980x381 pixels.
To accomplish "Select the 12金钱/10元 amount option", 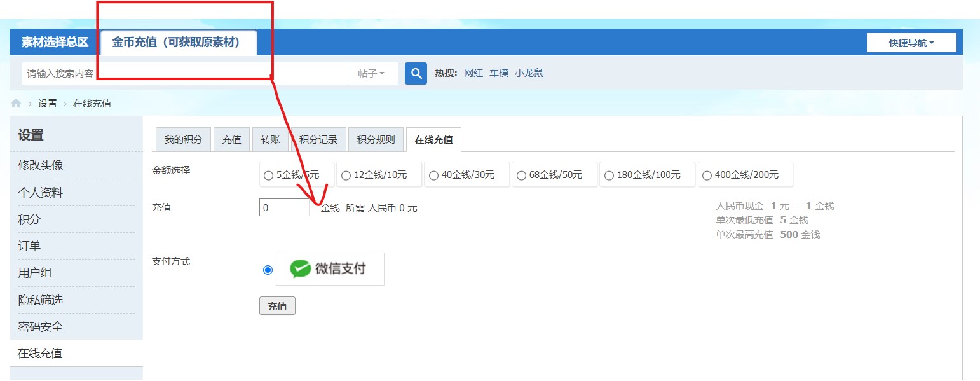I will click(x=379, y=175).
